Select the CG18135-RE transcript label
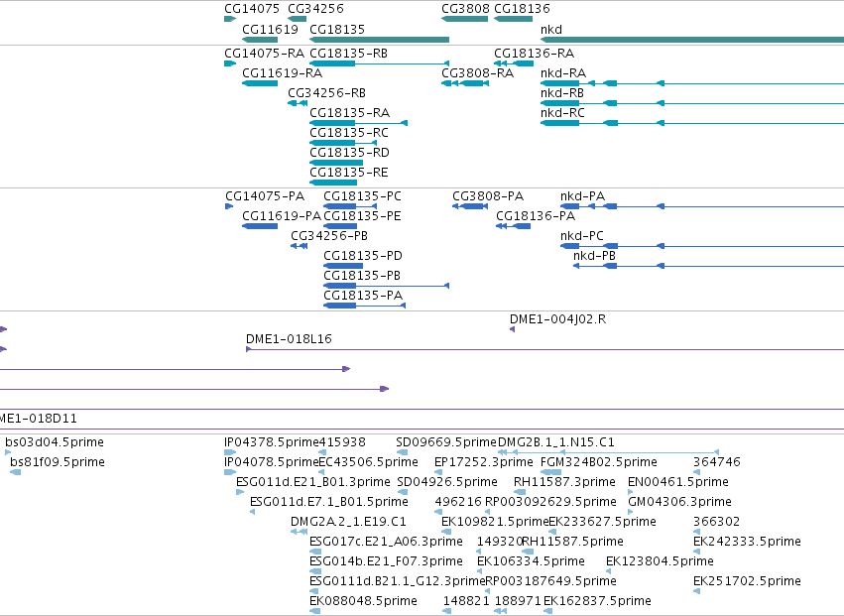This screenshot has height=616, width=844. [349, 173]
